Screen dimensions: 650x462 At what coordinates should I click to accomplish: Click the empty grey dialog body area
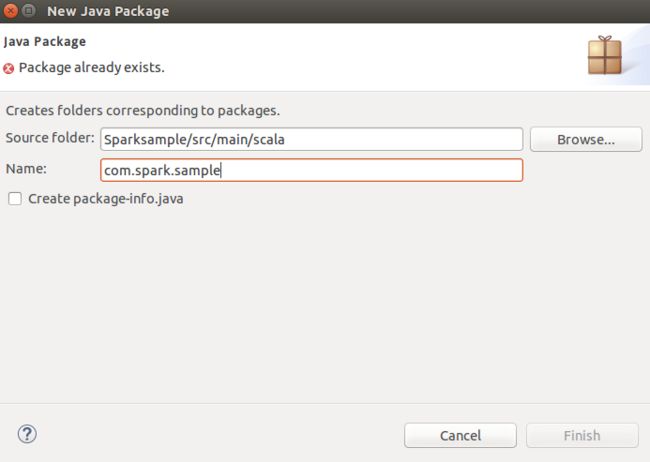[325, 303]
